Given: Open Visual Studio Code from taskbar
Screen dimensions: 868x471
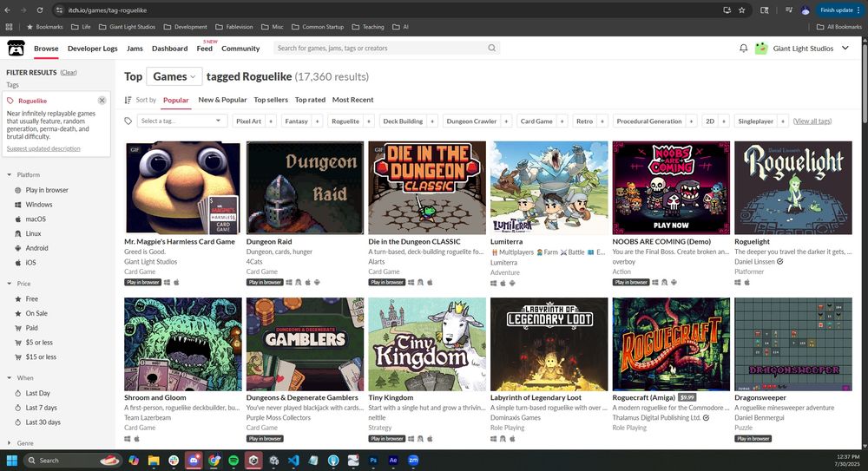Looking at the screenshot, I should (293, 460).
